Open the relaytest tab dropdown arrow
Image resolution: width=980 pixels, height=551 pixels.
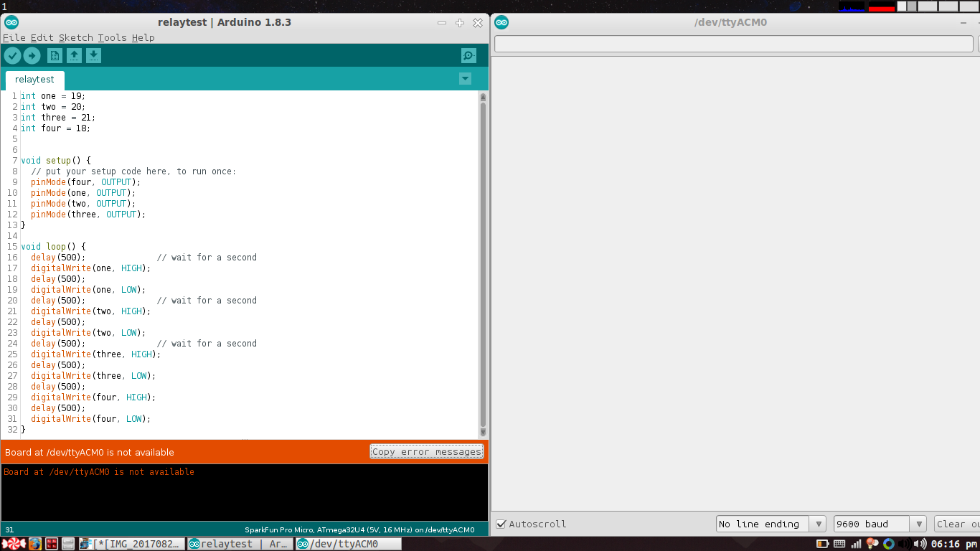tap(465, 79)
